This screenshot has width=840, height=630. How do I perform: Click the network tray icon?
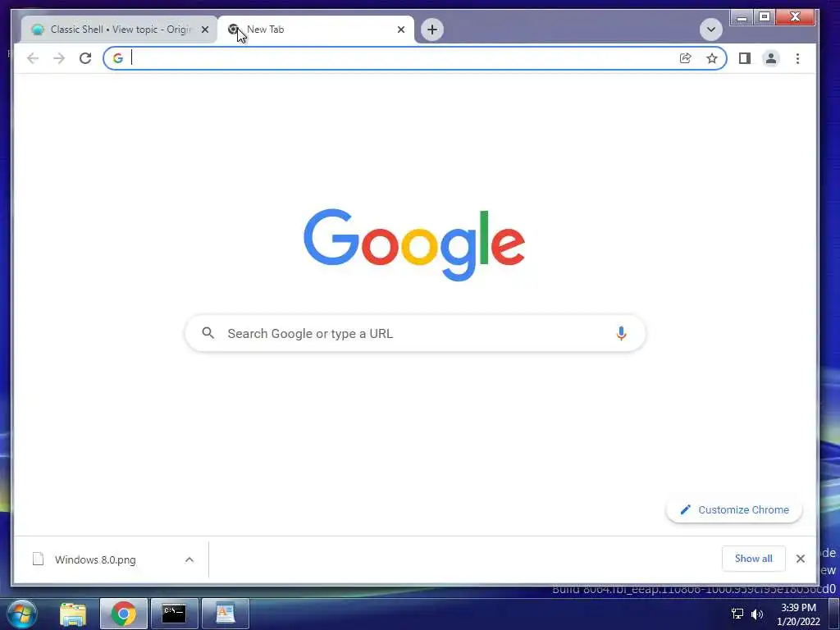click(737, 614)
